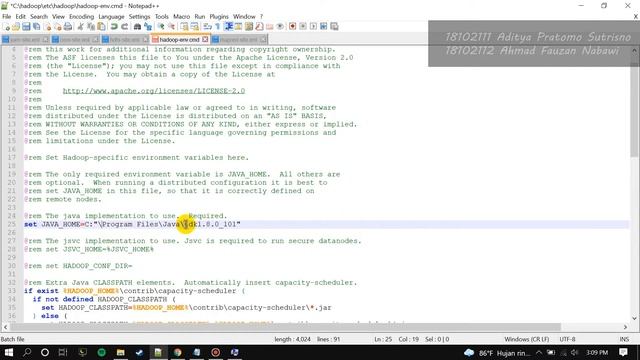
Task: Open Task View from the taskbar
Action: pyautogui.click(x=62, y=352)
